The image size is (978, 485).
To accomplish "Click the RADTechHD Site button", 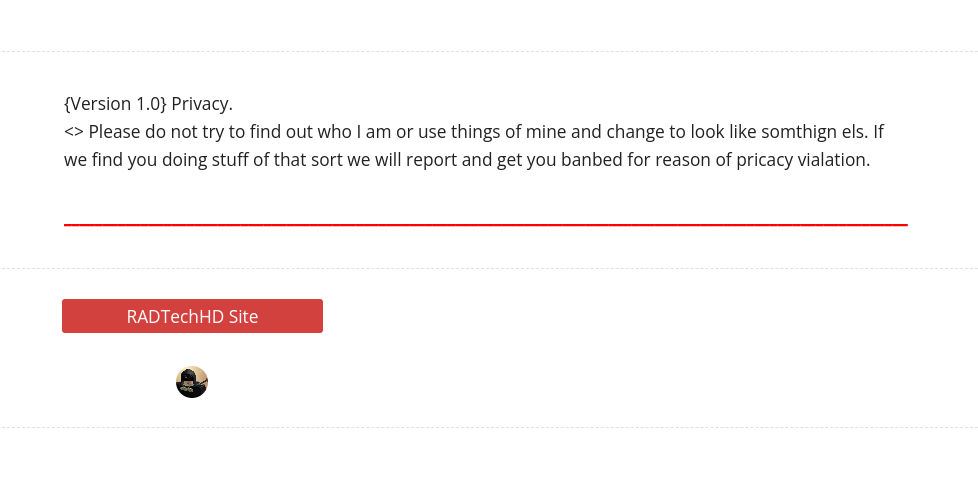I will (x=192, y=316).
